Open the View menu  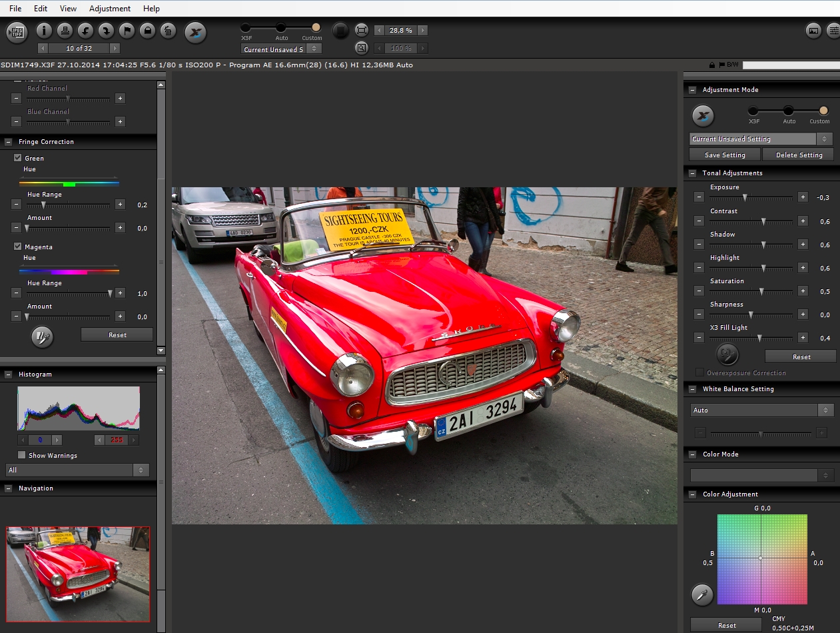click(68, 9)
